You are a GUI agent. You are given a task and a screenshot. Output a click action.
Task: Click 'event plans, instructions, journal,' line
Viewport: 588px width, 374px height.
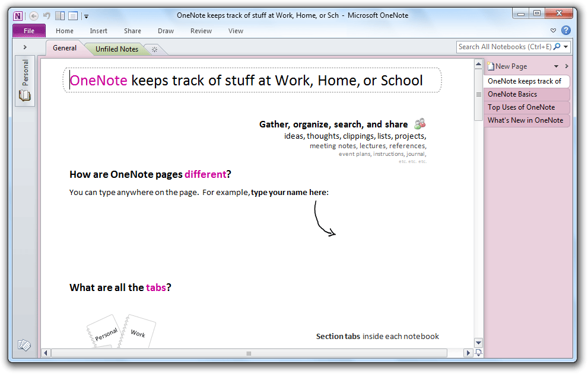[x=383, y=154]
